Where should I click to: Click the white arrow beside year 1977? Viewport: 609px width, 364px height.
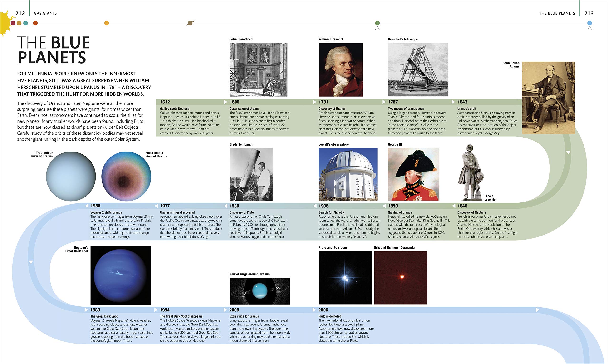click(156, 206)
